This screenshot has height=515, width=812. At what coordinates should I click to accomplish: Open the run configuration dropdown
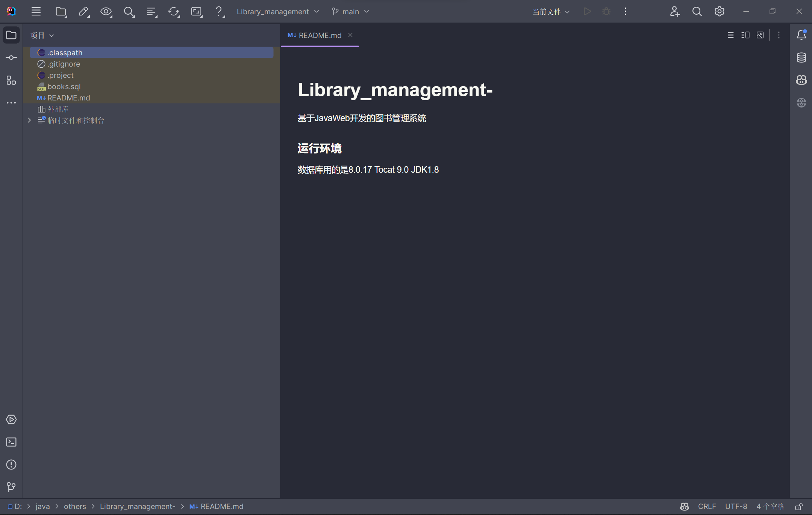click(x=551, y=12)
